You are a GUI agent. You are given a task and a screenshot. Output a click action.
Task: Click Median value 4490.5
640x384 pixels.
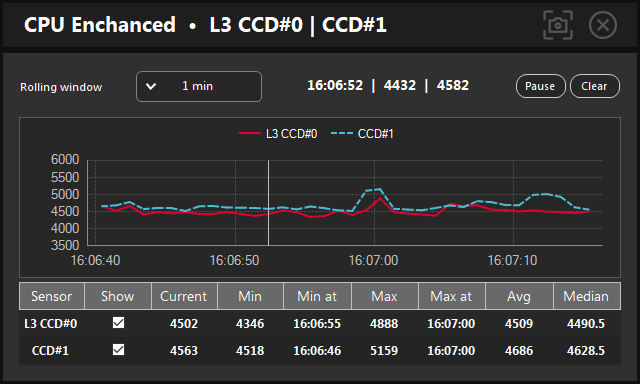586,324
